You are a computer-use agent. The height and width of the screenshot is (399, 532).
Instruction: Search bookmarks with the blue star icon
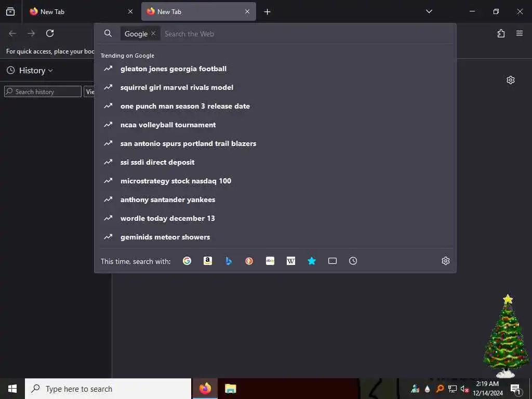click(x=312, y=261)
